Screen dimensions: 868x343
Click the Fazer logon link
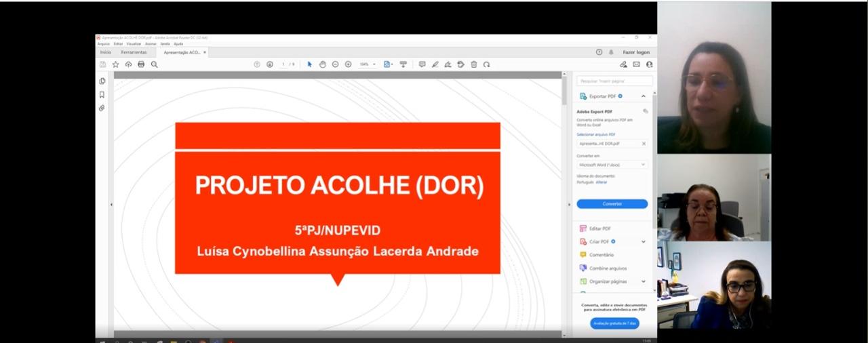click(636, 52)
